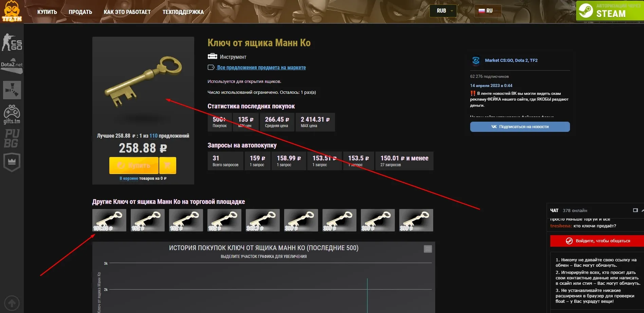Open the RU language dropdown
The height and width of the screenshot is (313, 644).
488,11
